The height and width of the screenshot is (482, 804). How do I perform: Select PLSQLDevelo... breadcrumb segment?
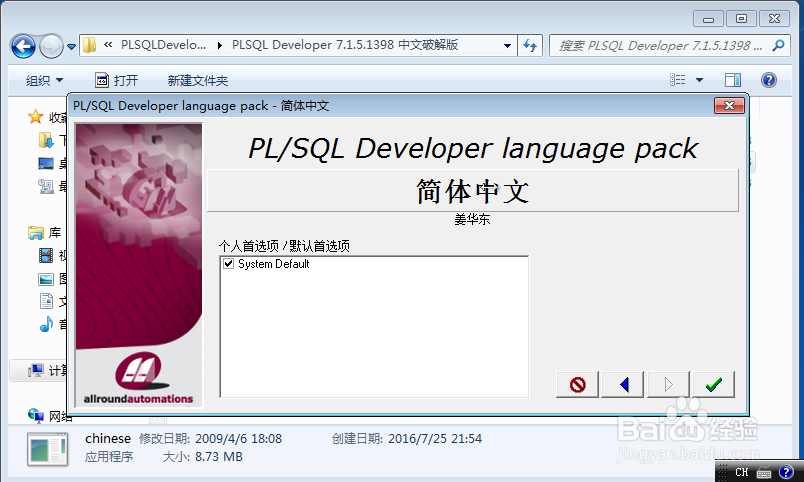click(163, 45)
